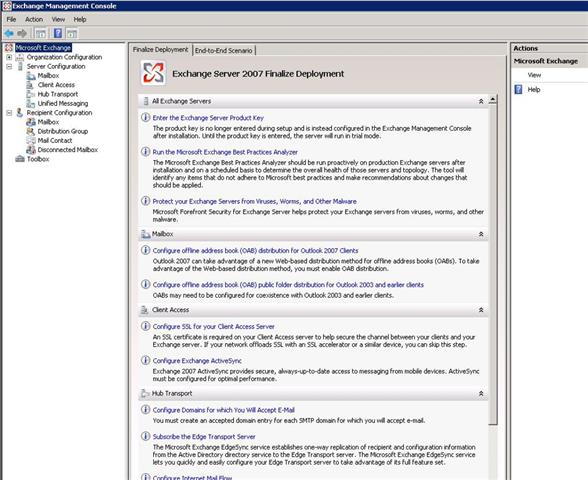The image size is (588, 480).
Task: Collapse the Client Access section chevron
Action: click(481, 310)
